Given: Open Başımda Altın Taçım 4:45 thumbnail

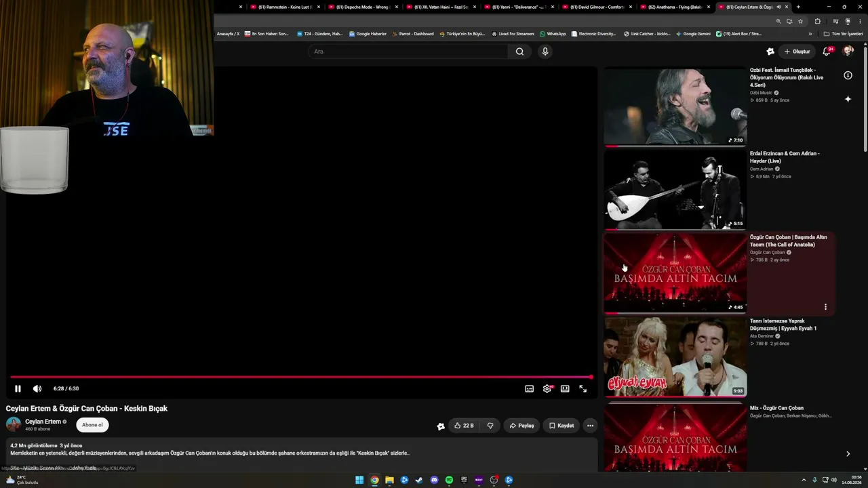Looking at the screenshot, I should click(675, 272).
